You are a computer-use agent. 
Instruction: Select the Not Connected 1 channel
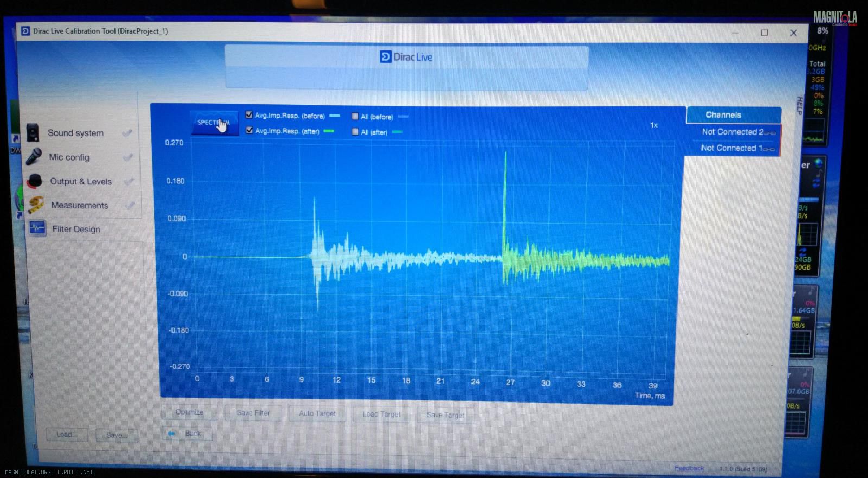[731, 148]
